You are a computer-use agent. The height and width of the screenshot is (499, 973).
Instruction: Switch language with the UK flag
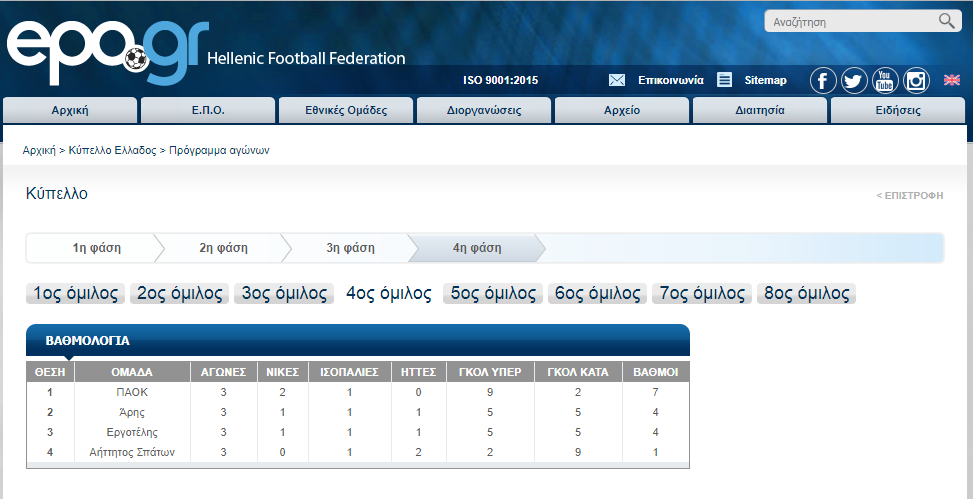point(951,79)
